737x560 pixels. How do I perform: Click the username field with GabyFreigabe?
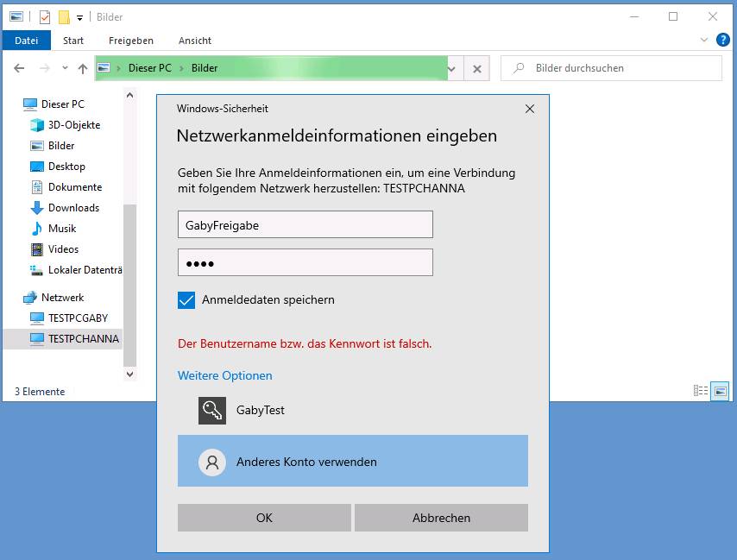(305, 224)
